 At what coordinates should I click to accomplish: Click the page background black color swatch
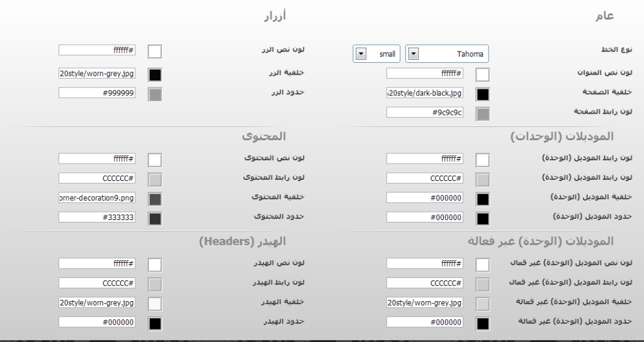pos(482,95)
